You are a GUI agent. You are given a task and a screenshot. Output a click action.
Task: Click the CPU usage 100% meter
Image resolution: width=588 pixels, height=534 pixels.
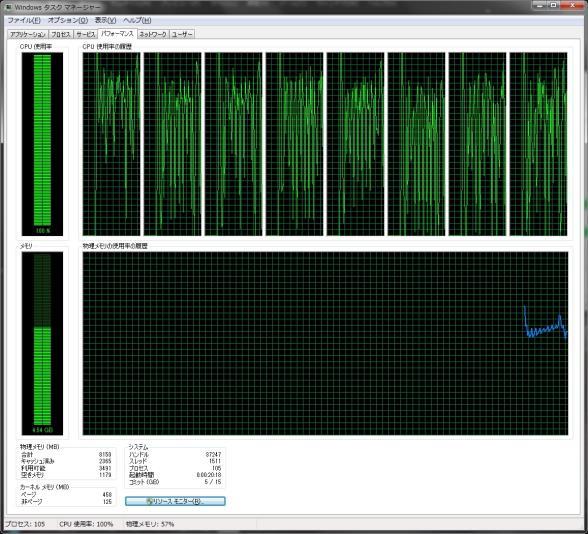[x=42, y=144]
